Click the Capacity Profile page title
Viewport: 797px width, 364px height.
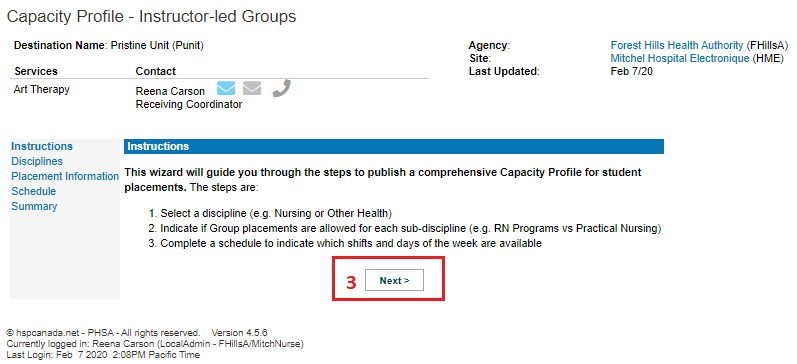tap(151, 16)
